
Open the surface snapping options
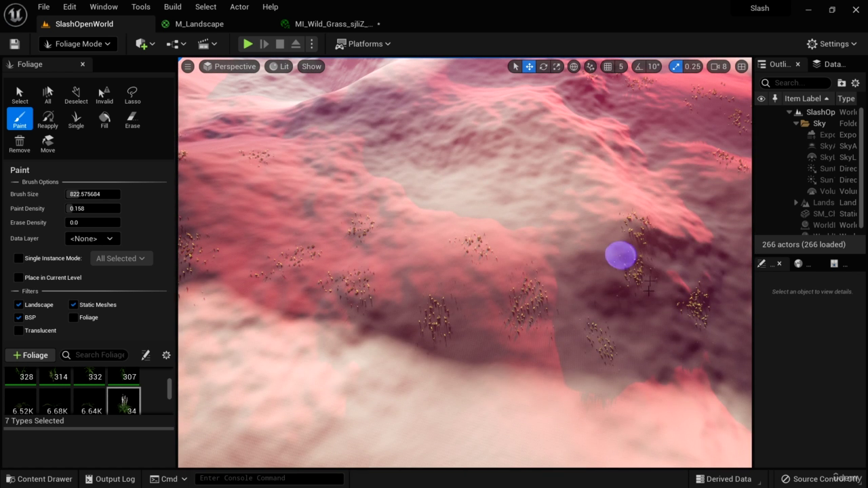point(591,66)
